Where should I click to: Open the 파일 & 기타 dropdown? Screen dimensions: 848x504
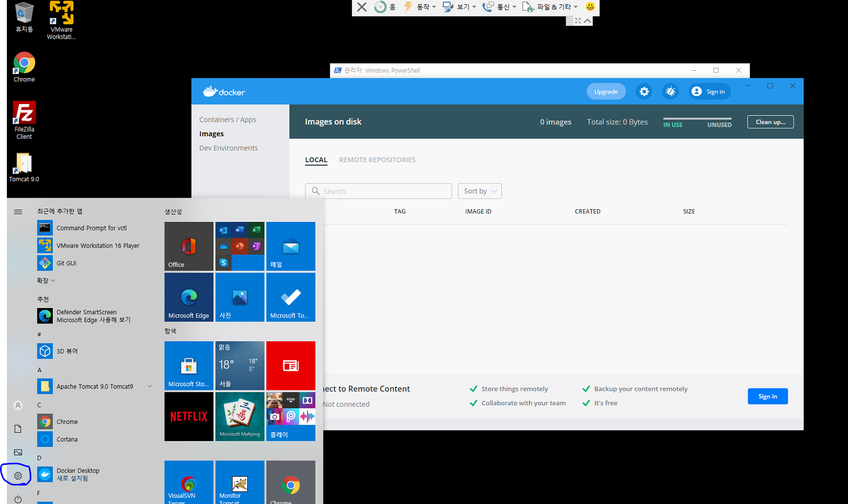[x=550, y=7]
